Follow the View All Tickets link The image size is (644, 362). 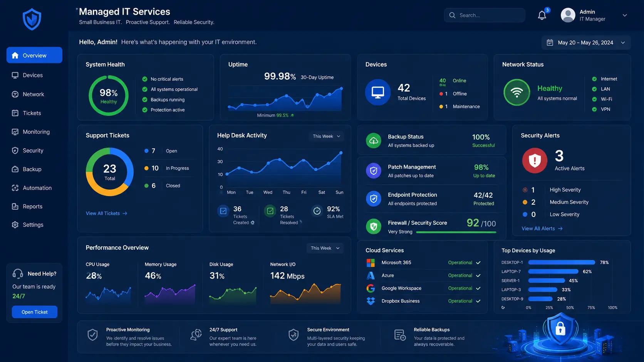point(106,214)
